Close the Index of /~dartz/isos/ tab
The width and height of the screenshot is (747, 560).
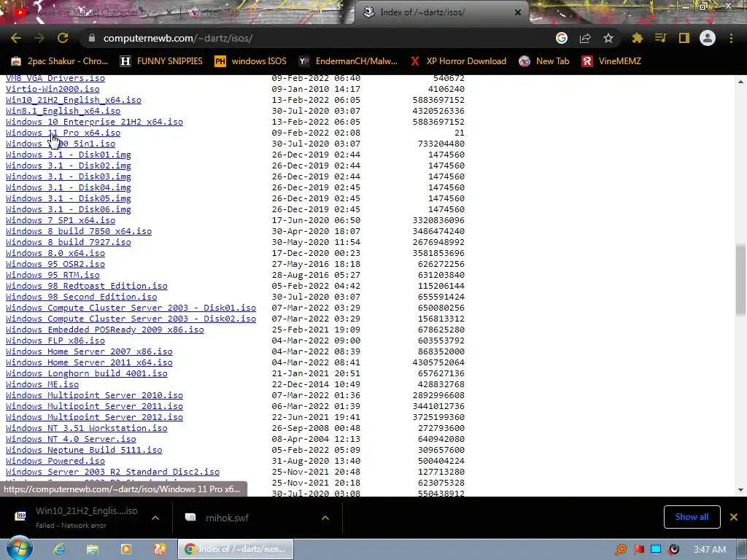[518, 12]
